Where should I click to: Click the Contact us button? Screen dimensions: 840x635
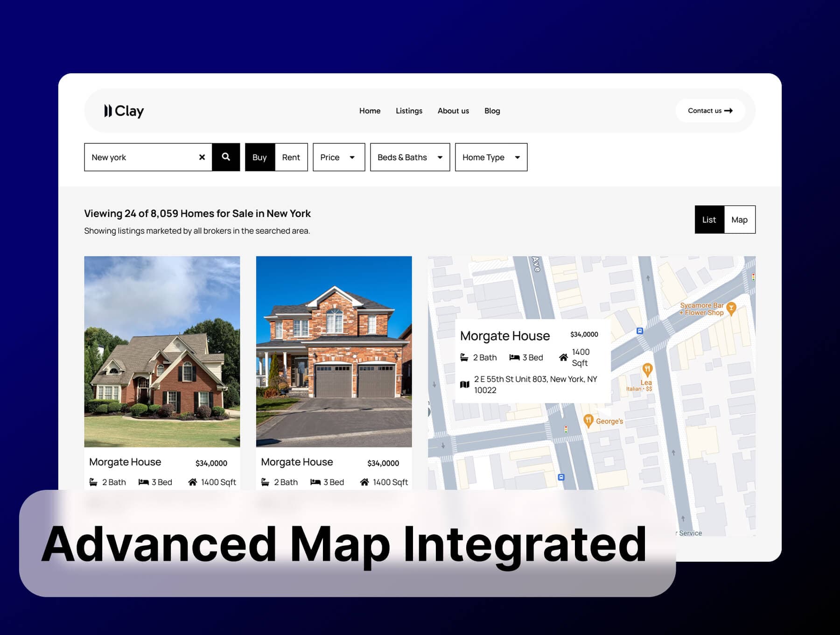(x=710, y=111)
